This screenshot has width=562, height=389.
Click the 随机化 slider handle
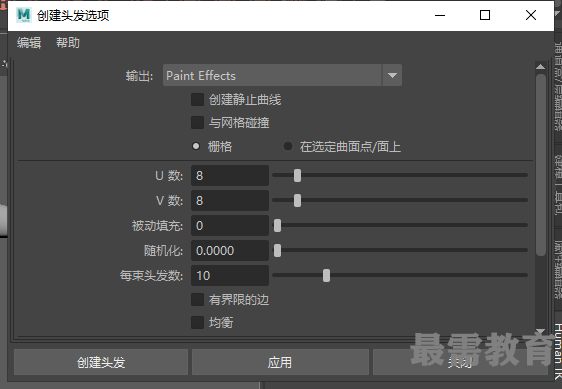coord(277,251)
